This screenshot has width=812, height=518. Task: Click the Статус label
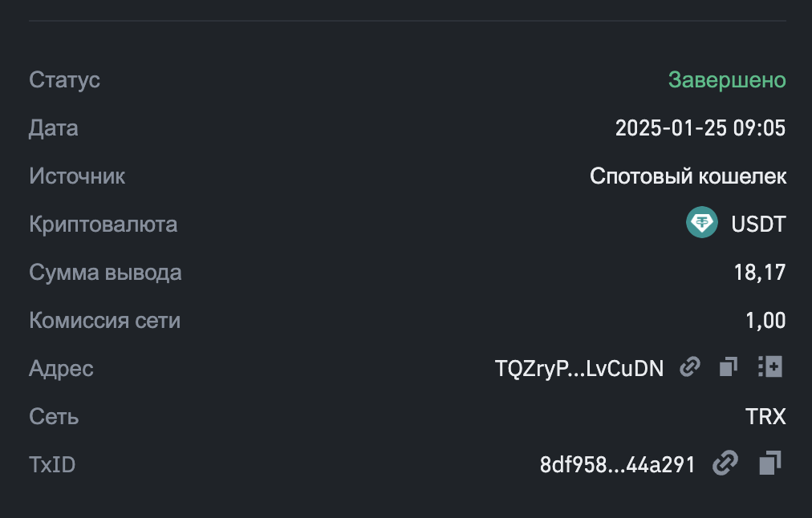tap(64, 80)
